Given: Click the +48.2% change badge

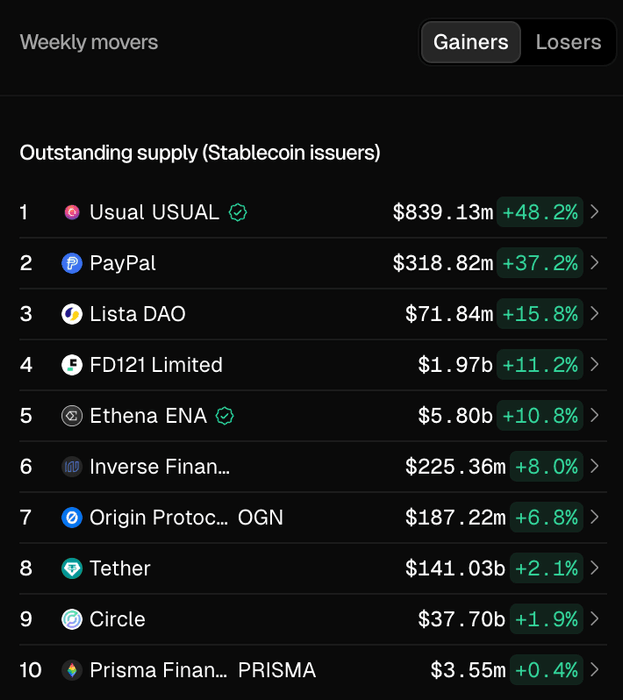Looking at the screenshot, I should tap(540, 212).
